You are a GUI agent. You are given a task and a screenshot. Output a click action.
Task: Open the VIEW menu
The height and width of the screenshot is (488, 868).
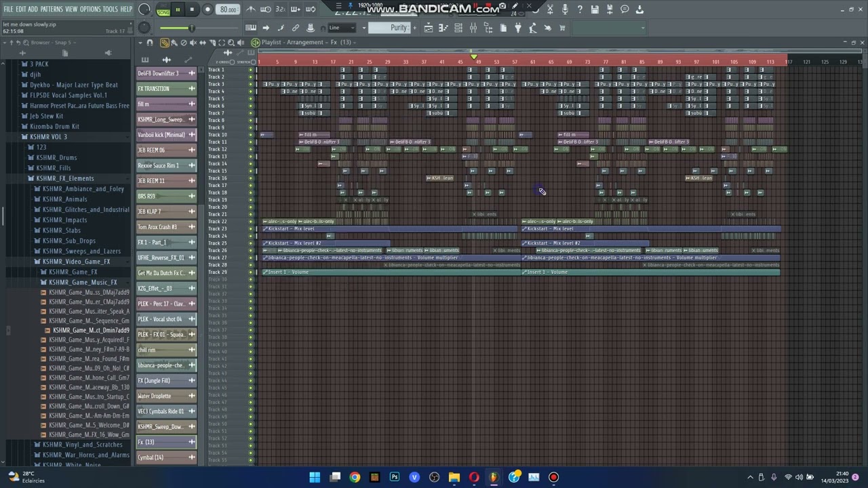click(x=71, y=9)
